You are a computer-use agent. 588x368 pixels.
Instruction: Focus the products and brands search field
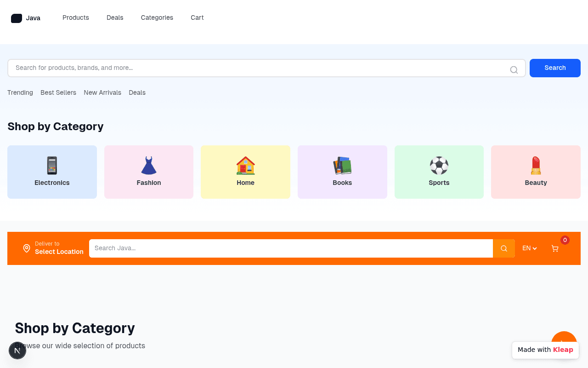point(266,68)
